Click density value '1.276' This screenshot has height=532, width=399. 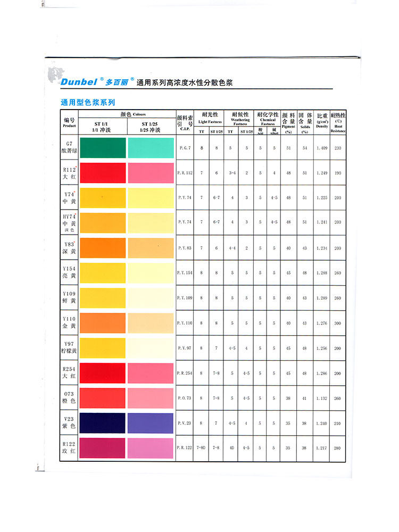pyautogui.click(x=322, y=323)
